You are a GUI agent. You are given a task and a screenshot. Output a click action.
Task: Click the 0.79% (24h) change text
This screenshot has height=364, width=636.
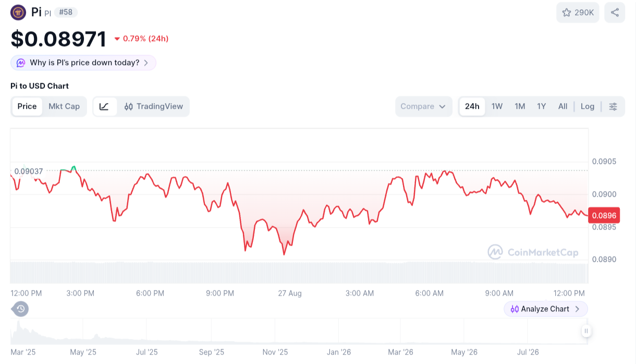[145, 39]
